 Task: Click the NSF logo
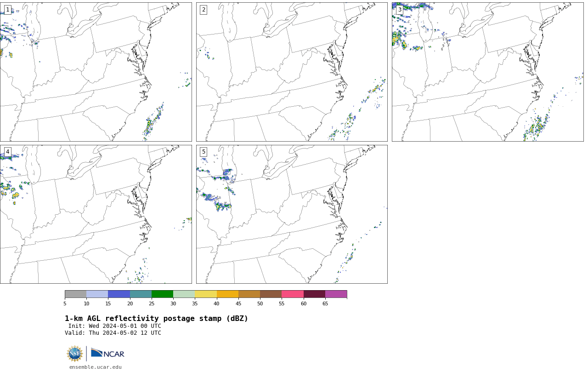(75, 354)
